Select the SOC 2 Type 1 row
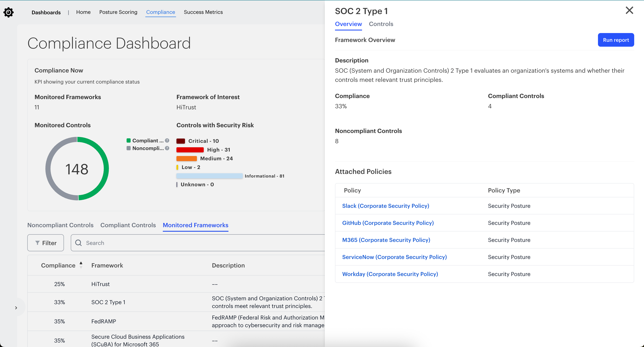Screen dimensions: 644x347 [x=176, y=302]
